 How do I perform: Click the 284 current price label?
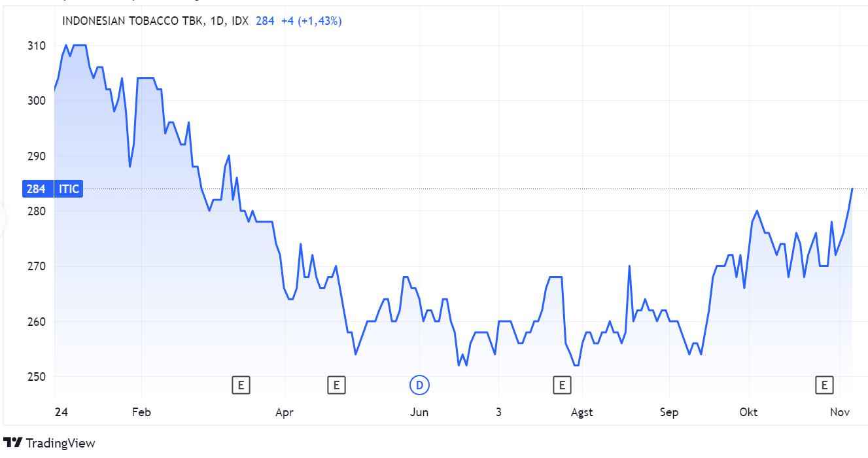pos(36,189)
